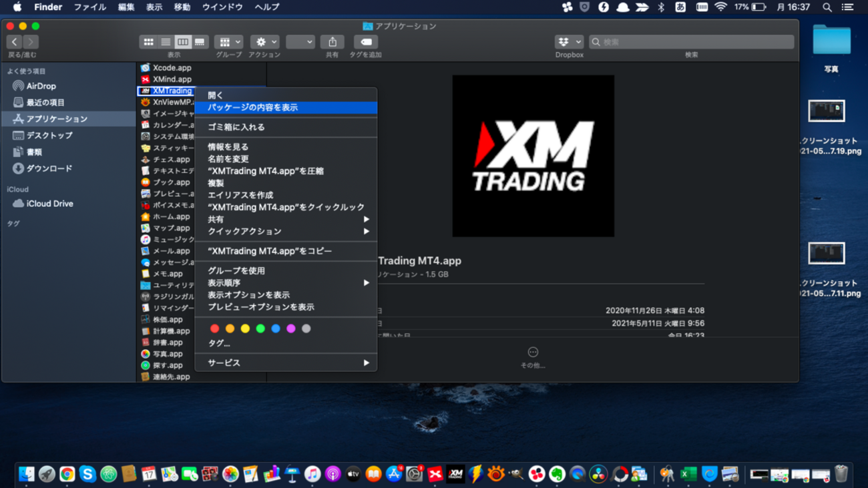Viewport: 868px width, 488px height.
Task: Switch to list view mode
Action: tap(166, 41)
